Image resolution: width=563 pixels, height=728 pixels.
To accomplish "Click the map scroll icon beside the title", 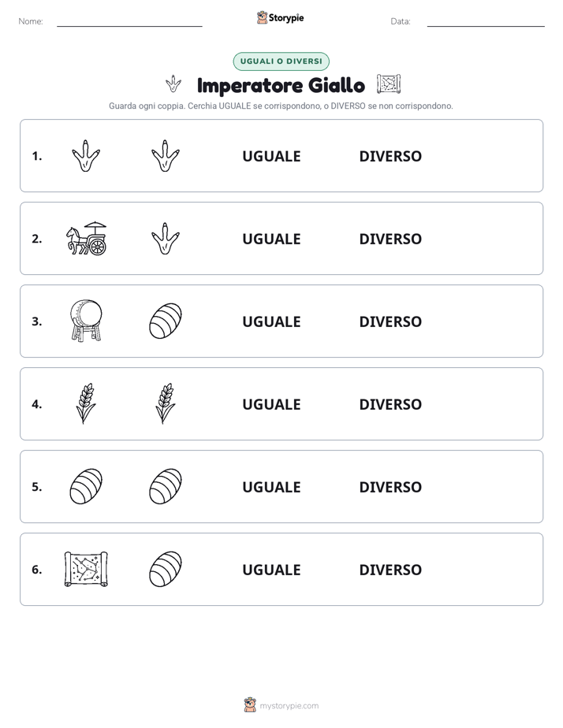I will point(388,84).
